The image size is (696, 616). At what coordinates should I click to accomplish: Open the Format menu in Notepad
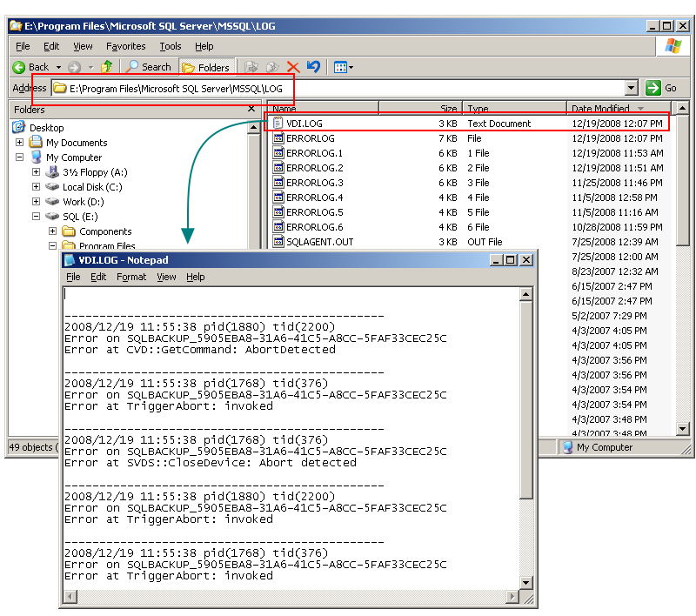[x=131, y=277]
